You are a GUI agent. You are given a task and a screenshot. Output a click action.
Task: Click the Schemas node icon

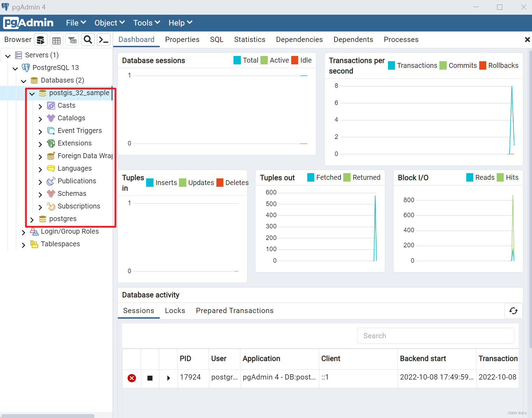pos(51,194)
